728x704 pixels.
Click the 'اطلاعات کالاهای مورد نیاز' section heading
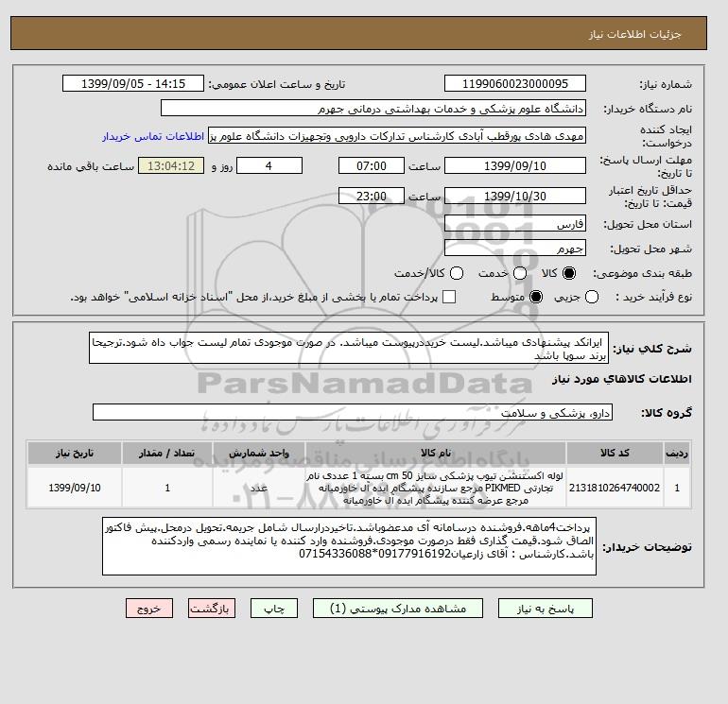622,379
